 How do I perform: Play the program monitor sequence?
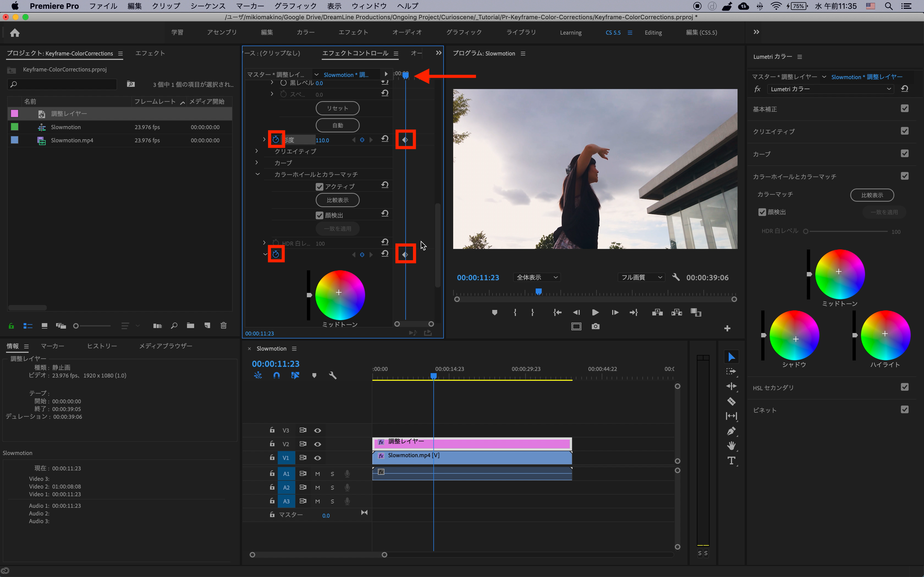tap(595, 313)
